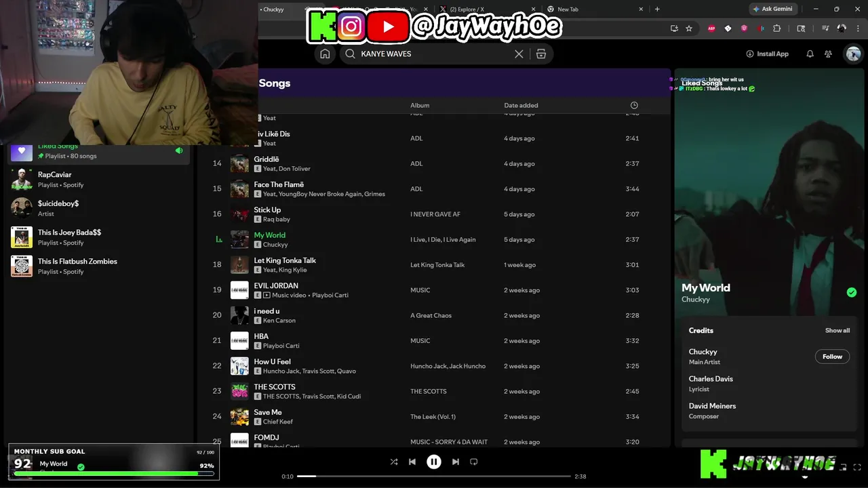Open This Is Flatbush Zombies playlist
The image size is (868, 488).
98,266
